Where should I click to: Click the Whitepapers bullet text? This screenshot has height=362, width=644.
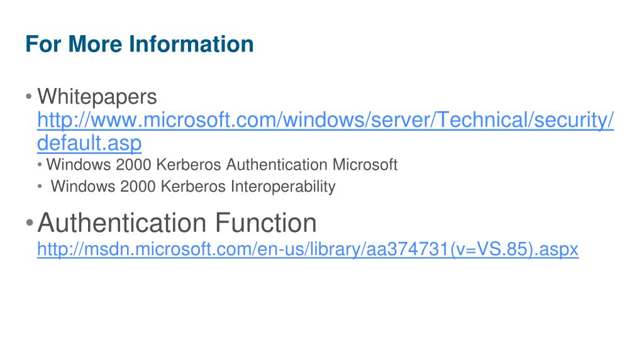97,97
